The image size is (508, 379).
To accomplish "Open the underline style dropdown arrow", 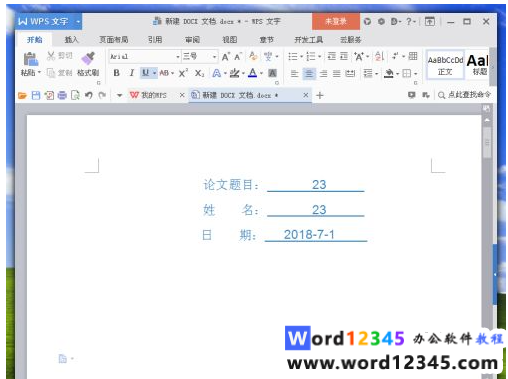I will click(x=155, y=73).
